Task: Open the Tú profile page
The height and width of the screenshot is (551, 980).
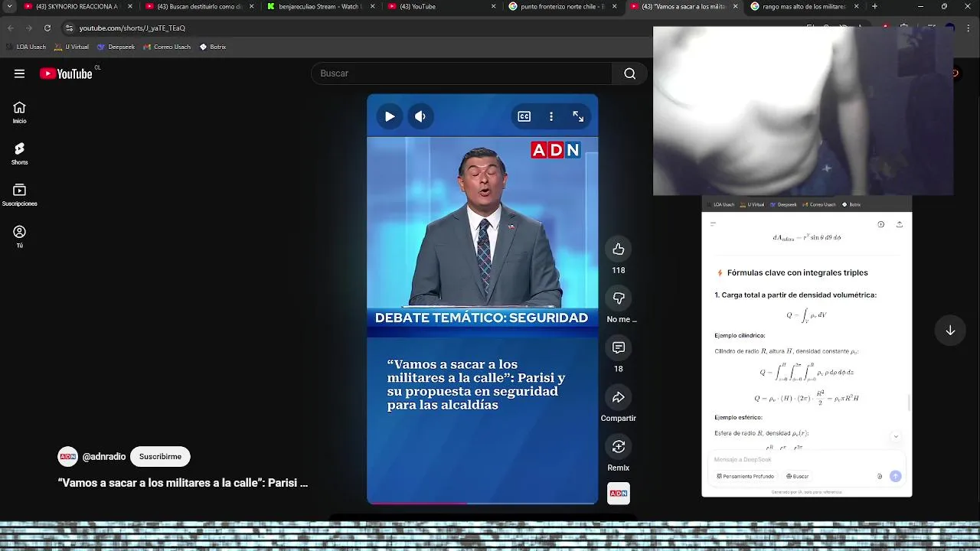Action: click(20, 236)
